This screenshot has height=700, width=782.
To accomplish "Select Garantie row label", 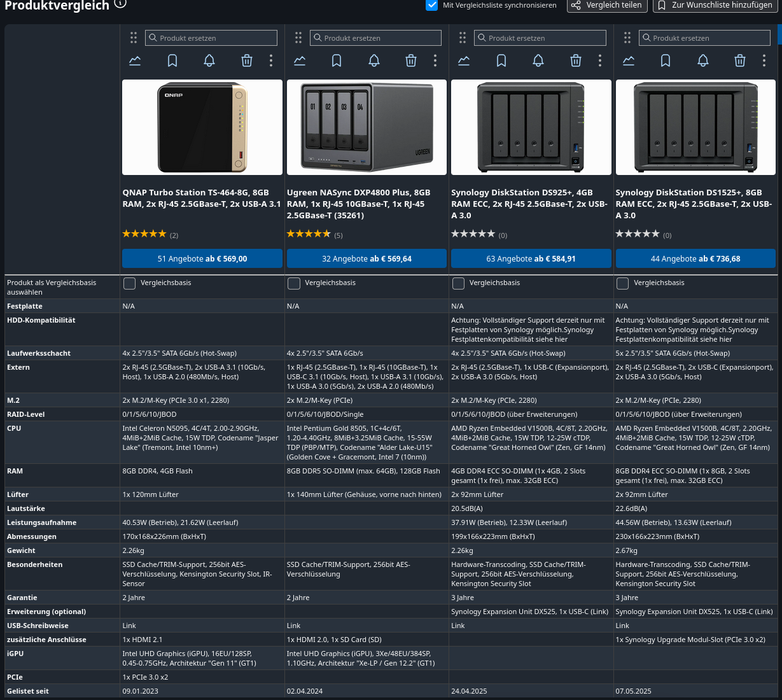I will pos(22,598).
